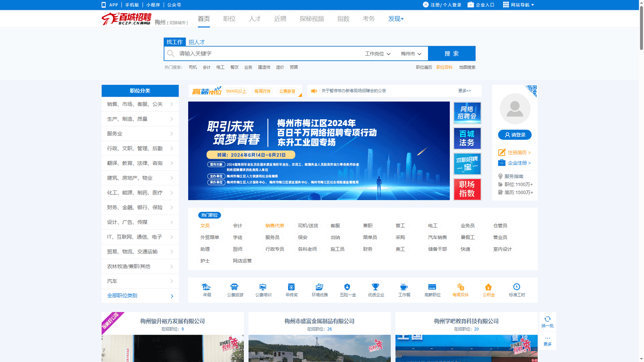Switch to the 招人才 search tab
Image resolution: width=644 pixels, height=362 pixels.
196,42
